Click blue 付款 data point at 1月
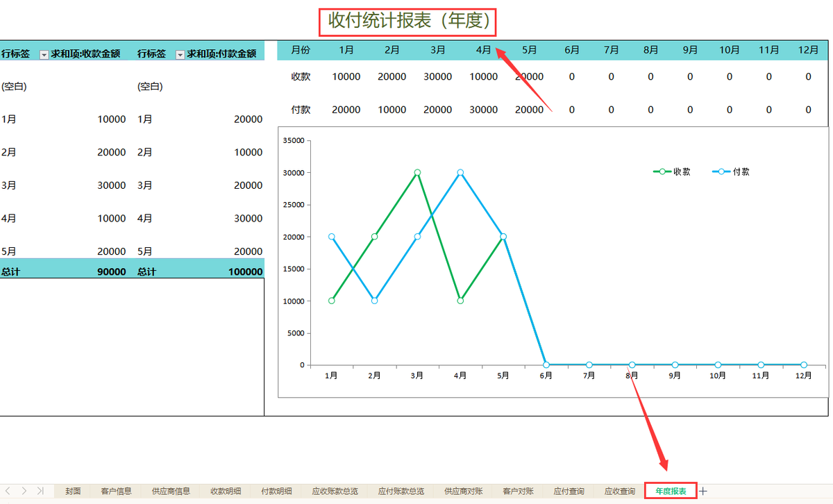Screen dimensions: 833x504 click(332, 237)
